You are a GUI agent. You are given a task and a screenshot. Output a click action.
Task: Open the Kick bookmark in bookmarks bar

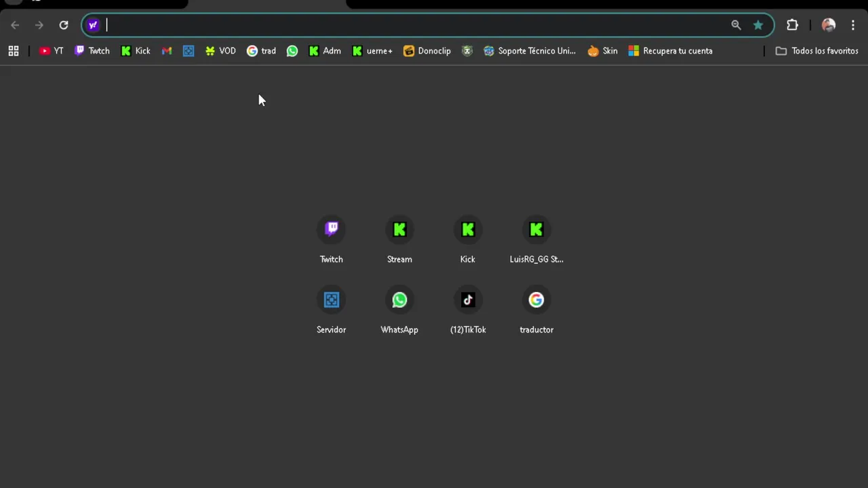pos(136,51)
